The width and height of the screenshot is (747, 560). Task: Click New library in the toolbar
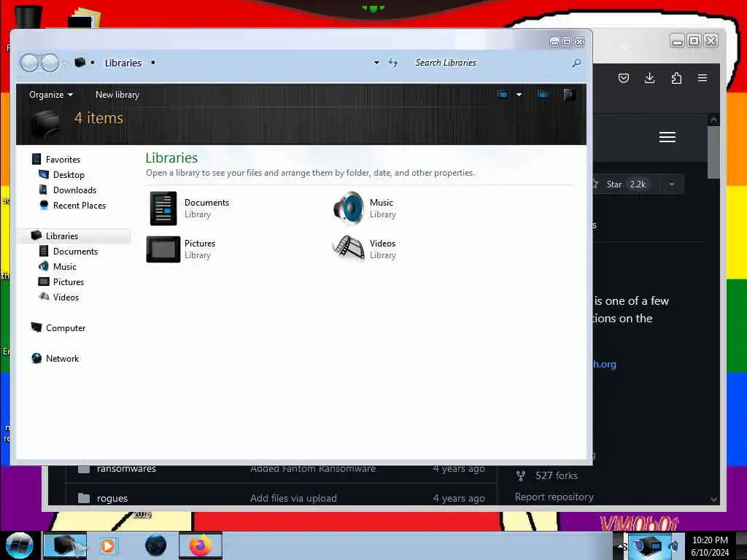pos(117,95)
